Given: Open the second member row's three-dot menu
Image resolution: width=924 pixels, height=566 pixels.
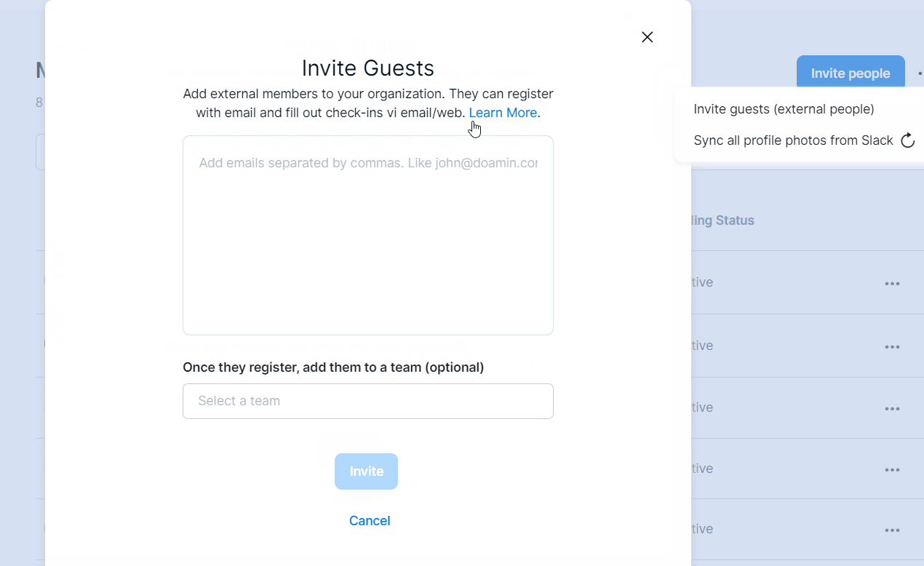Looking at the screenshot, I should pos(892,347).
